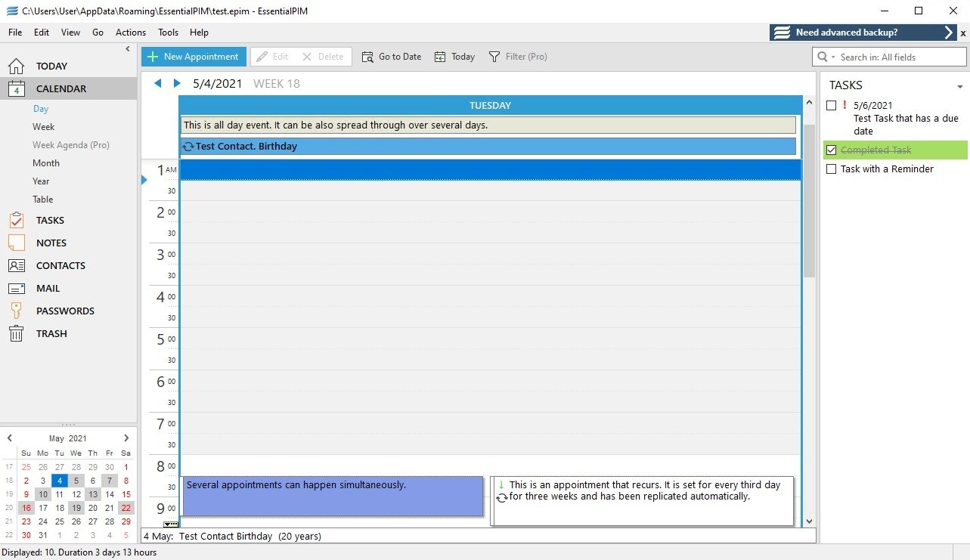Image resolution: width=970 pixels, height=560 pixels.
Task: Open the Trash in sidebar
Action: (x=51, y=333)
